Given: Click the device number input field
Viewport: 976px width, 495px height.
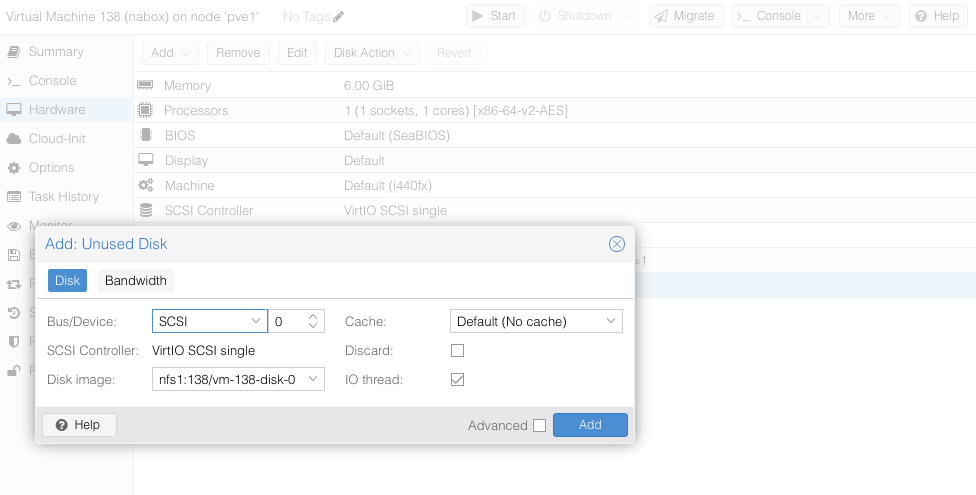Looking at the screenshot, I should (288, 321).
